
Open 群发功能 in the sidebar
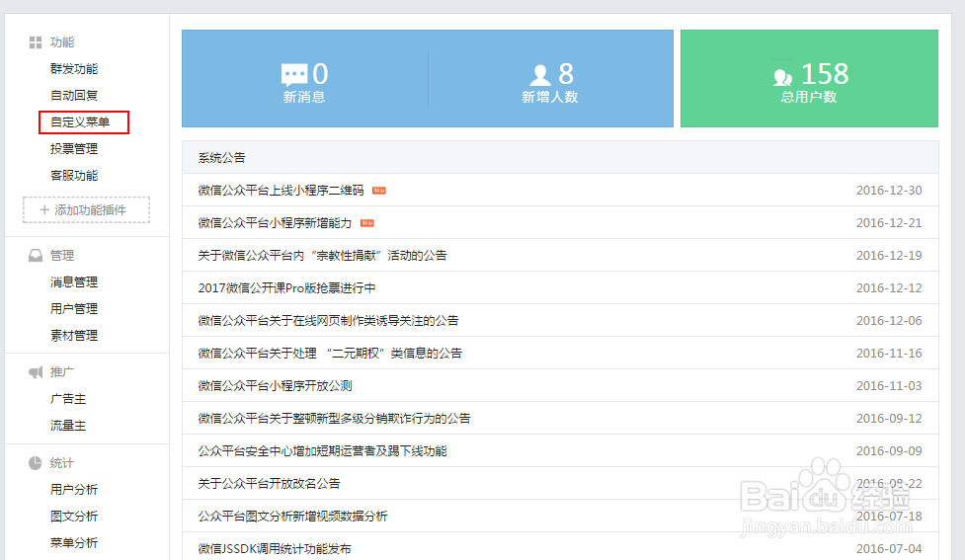(74, 69)
